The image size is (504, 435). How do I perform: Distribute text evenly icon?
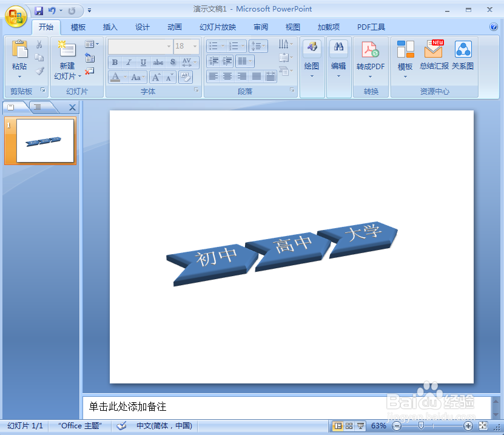click(270, 76)
